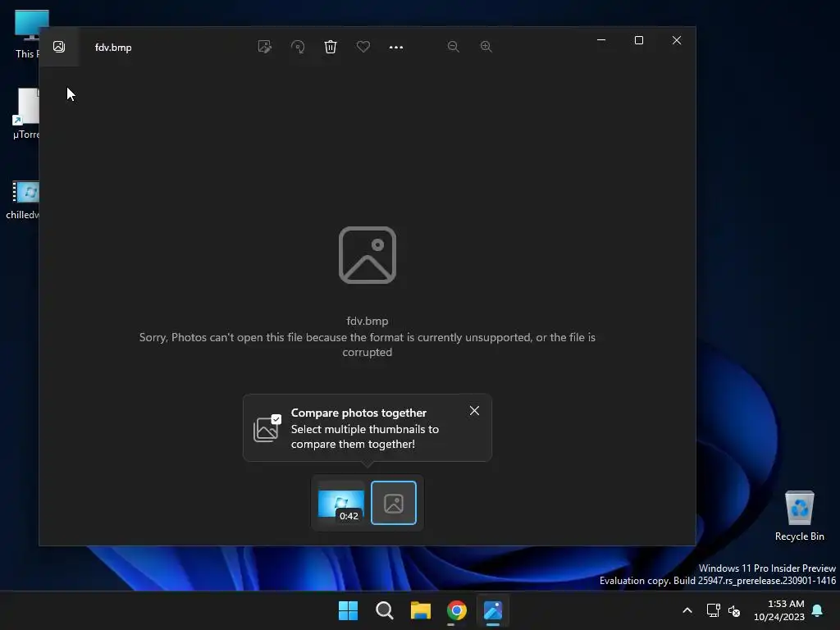Open the clock showing 1:53 AM
Screen dimensions: 840x630
pyautogui.click(x=779, y=610)
